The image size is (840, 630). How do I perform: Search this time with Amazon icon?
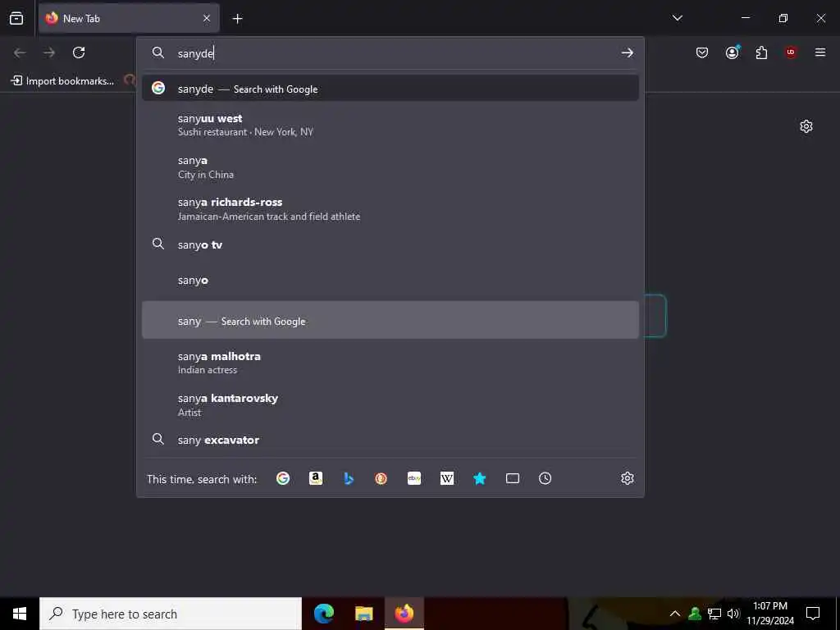pos(316,478)
